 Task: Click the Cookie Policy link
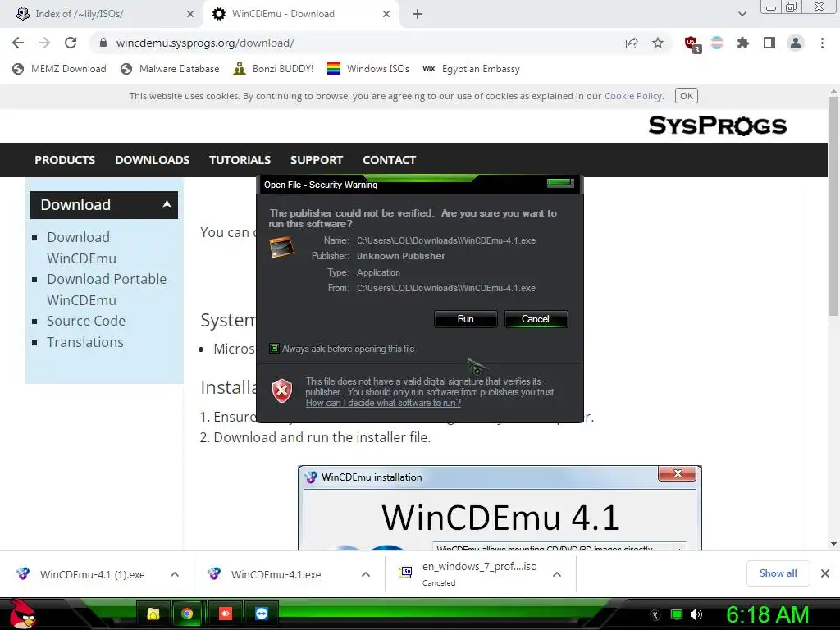pos(633,96)
